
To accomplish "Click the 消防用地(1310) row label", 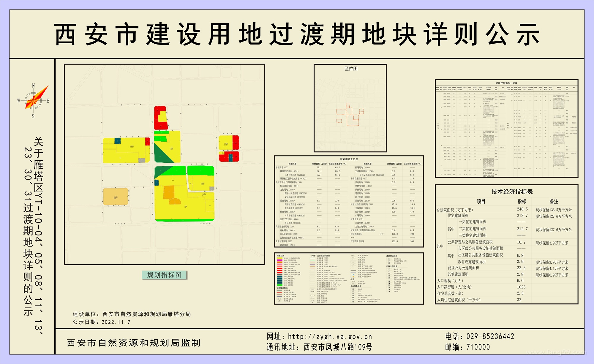I will tap(362, 201).
